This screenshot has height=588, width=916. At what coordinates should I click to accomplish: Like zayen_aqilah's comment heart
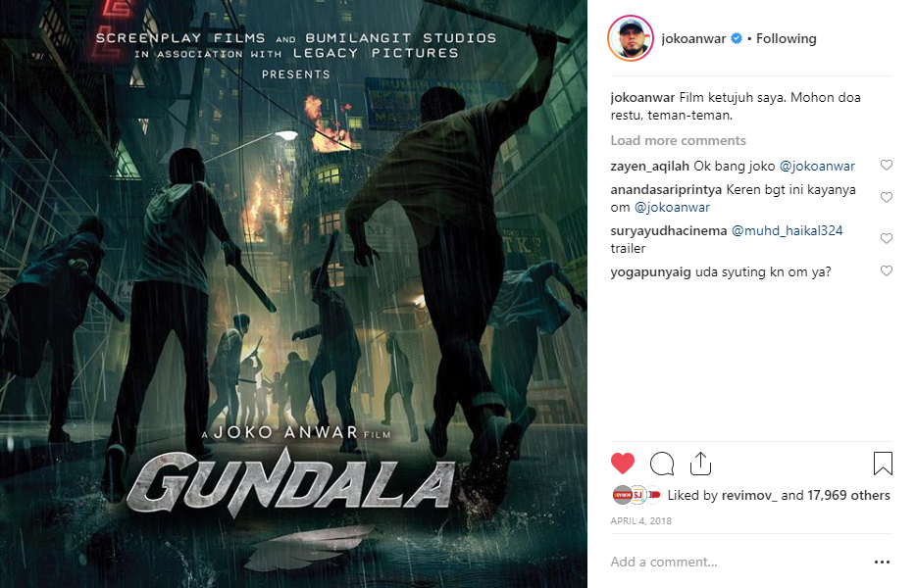pyautogui.click(x=887, y=166)
